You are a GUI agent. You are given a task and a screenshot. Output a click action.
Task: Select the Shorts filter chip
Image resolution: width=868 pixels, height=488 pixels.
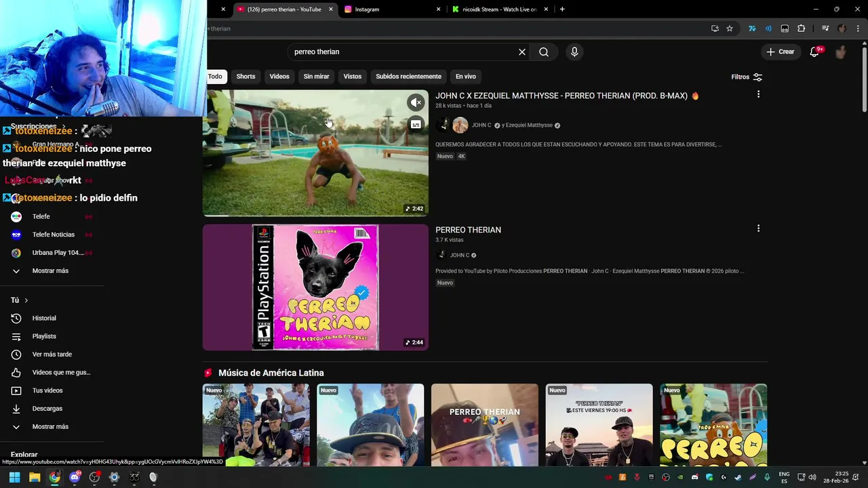245,77
